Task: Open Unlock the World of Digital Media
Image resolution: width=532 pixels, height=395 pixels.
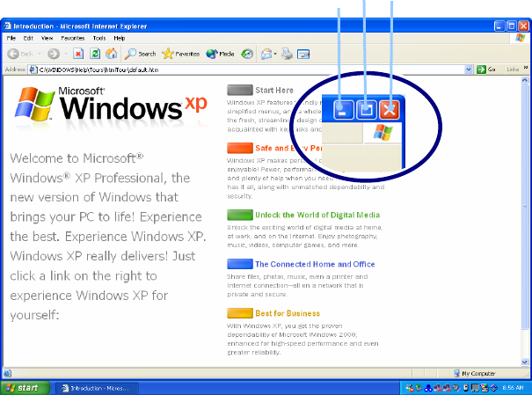Action: [317, 215]
